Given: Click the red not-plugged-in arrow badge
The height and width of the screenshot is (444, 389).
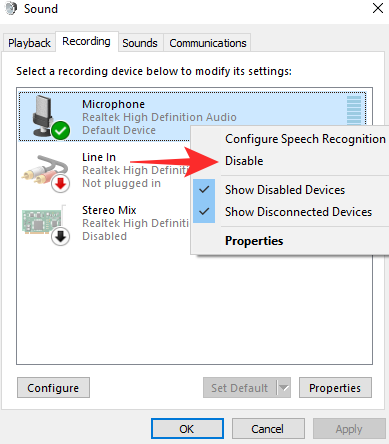Looking at the screenshot, I should [x=60, y=183].
